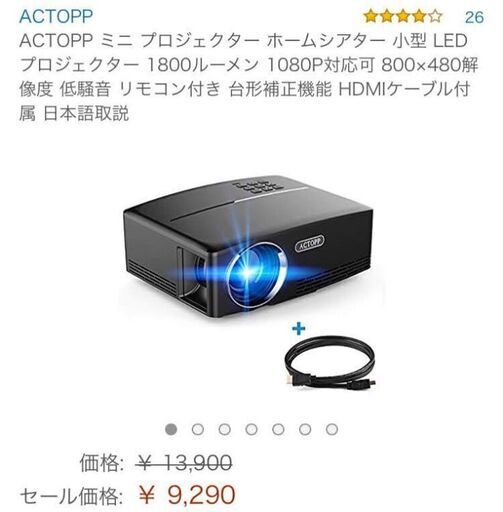Select the sixth image pagination dot
The width and height of the screenshot is (503, 512).
[305, 429]
